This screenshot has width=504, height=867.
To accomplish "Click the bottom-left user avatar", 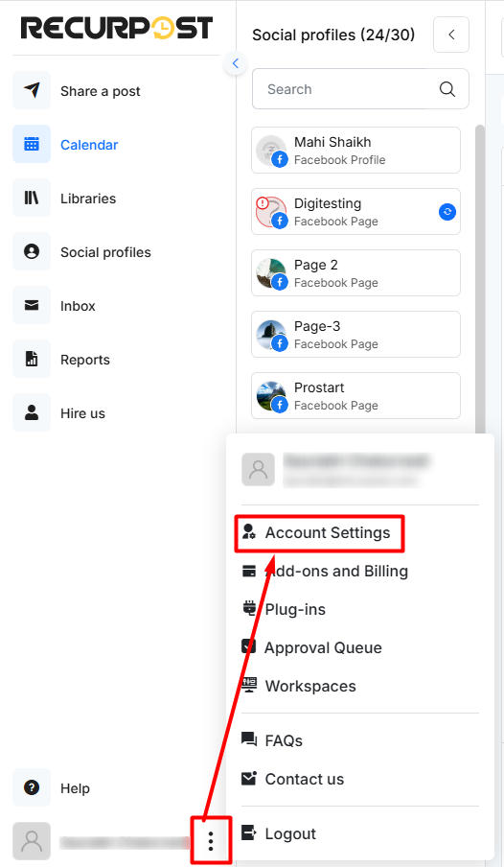I will (32, 841).
